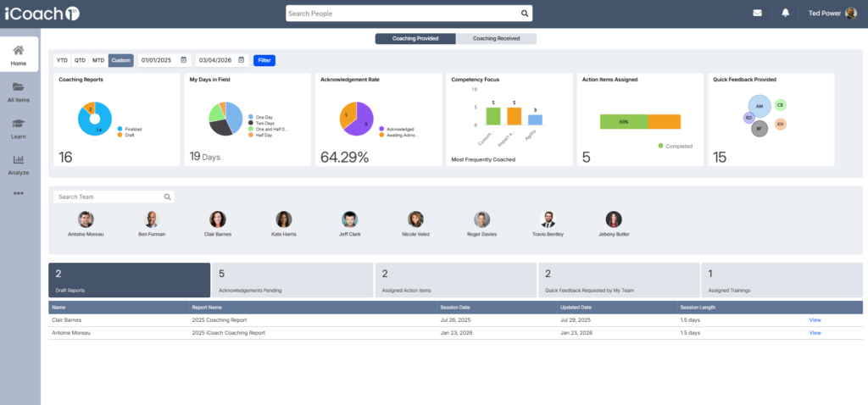
Task: Select the YTD date range option
Action: 62,60
